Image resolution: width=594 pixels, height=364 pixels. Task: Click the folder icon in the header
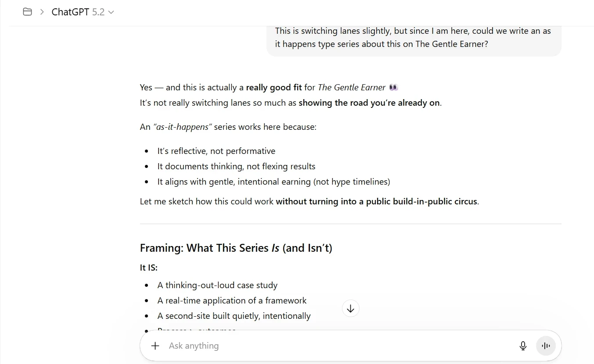[x=27, y=12]
